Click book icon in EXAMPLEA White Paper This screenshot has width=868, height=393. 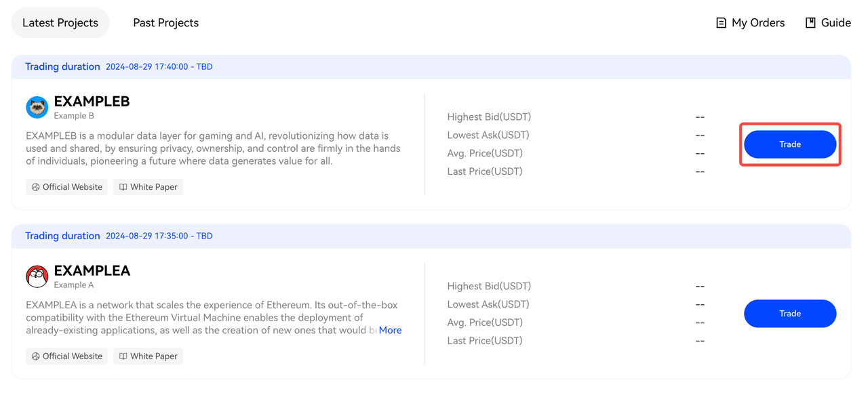click(x=123, y=356)
